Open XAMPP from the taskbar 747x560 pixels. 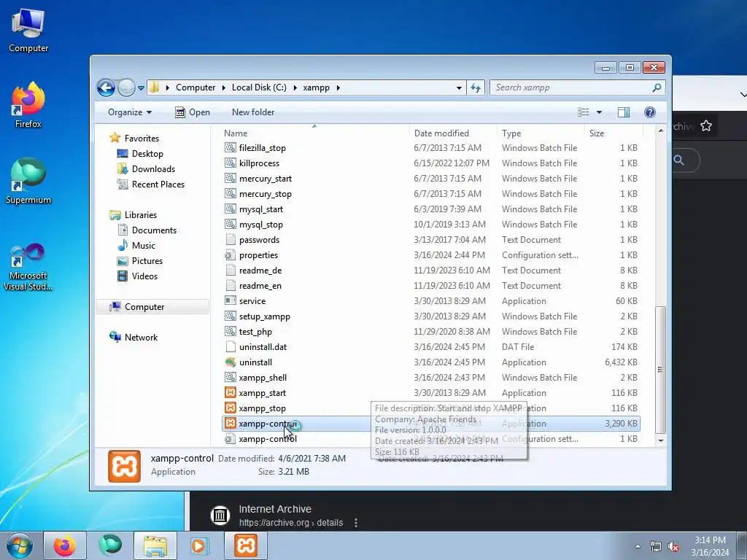coord(246,545)
